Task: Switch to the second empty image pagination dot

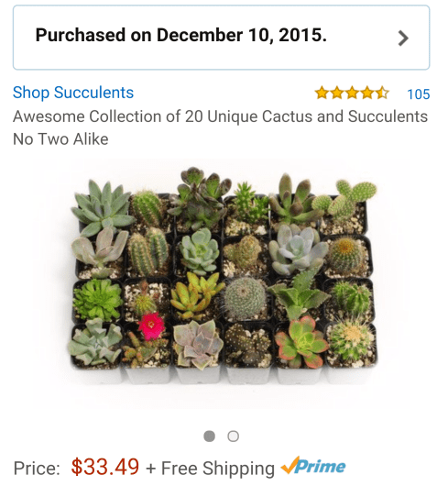Action: pyautogui.click(x=233, y=436)
